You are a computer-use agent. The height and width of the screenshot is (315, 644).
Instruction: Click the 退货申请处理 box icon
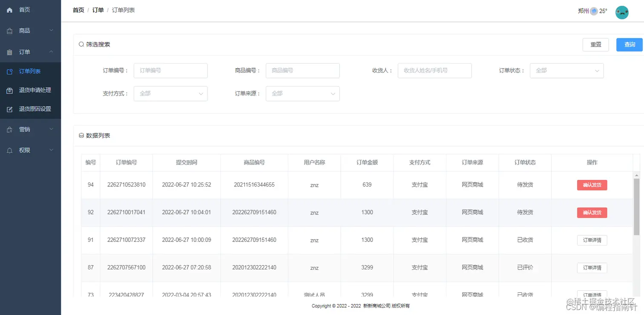[x=10, y=90]
